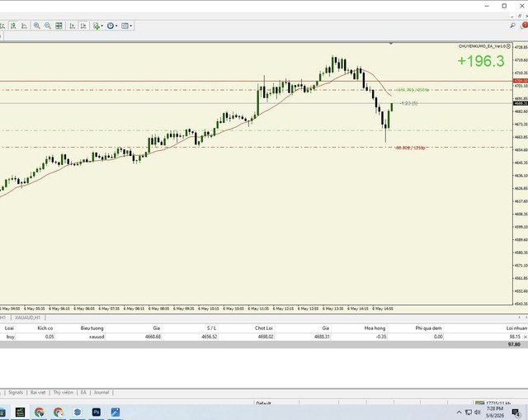
Task: Click the red stop-loss level label
Action: (410, 148)
